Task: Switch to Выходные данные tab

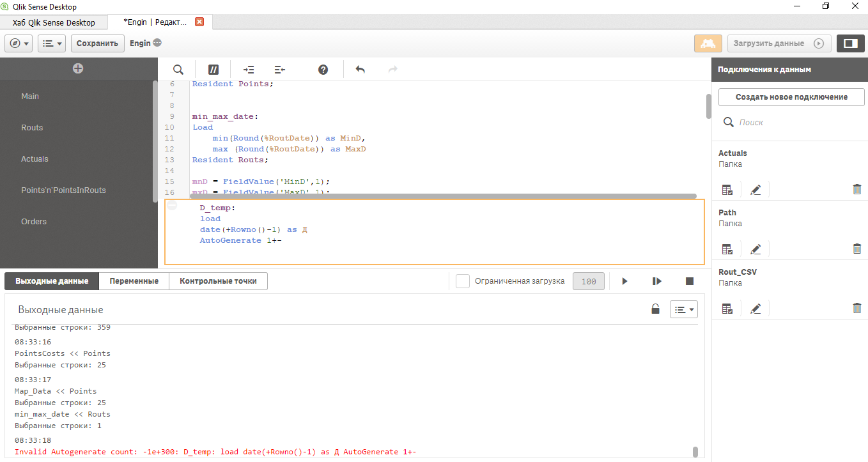Action: tap(52, 281)
